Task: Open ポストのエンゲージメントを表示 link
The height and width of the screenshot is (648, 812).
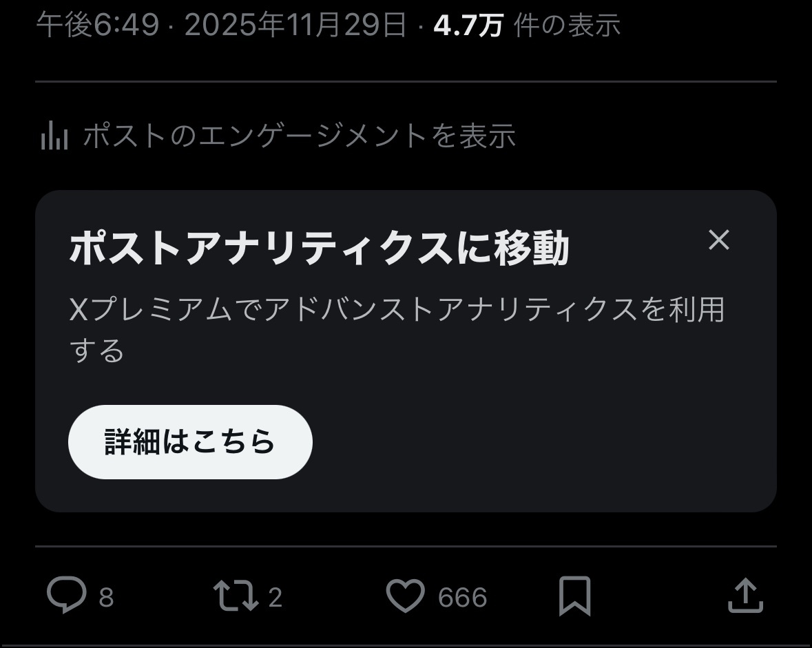Action: [300, 136]
